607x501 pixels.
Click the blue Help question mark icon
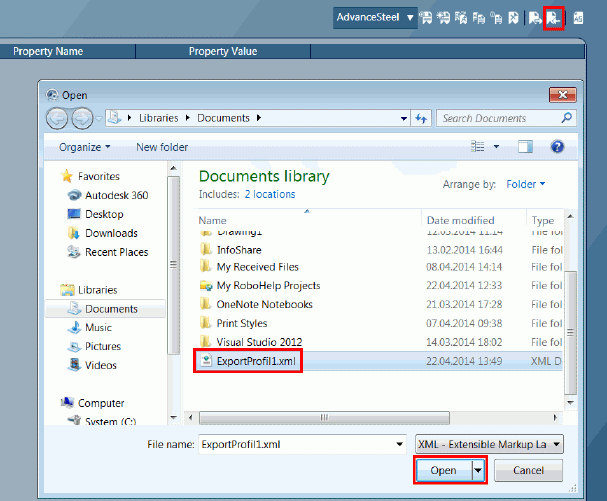click(x=557, y=147)
